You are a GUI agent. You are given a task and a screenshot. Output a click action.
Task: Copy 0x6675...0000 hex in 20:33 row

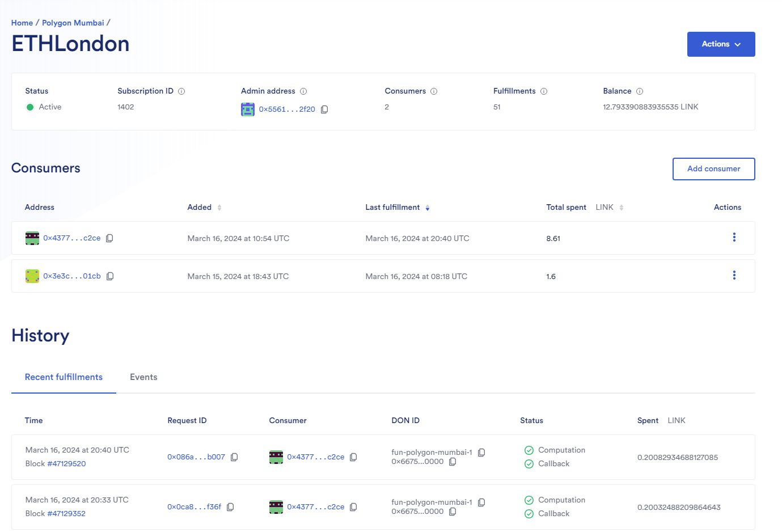[453, 512]
